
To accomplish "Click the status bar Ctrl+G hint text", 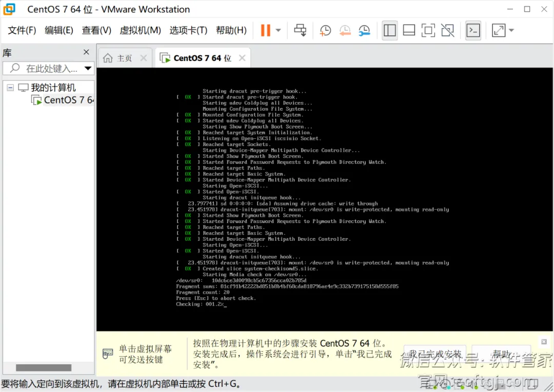I will point(121,384).
